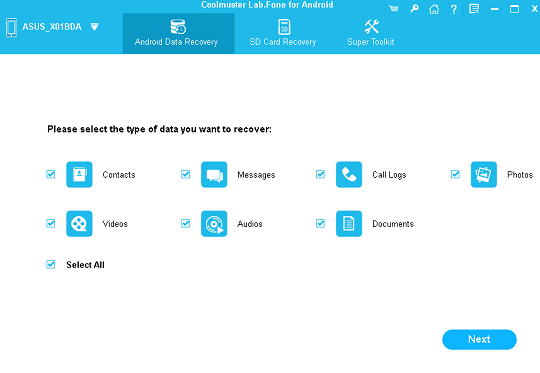Uncheck the Messages checkbox

point(186,174)
